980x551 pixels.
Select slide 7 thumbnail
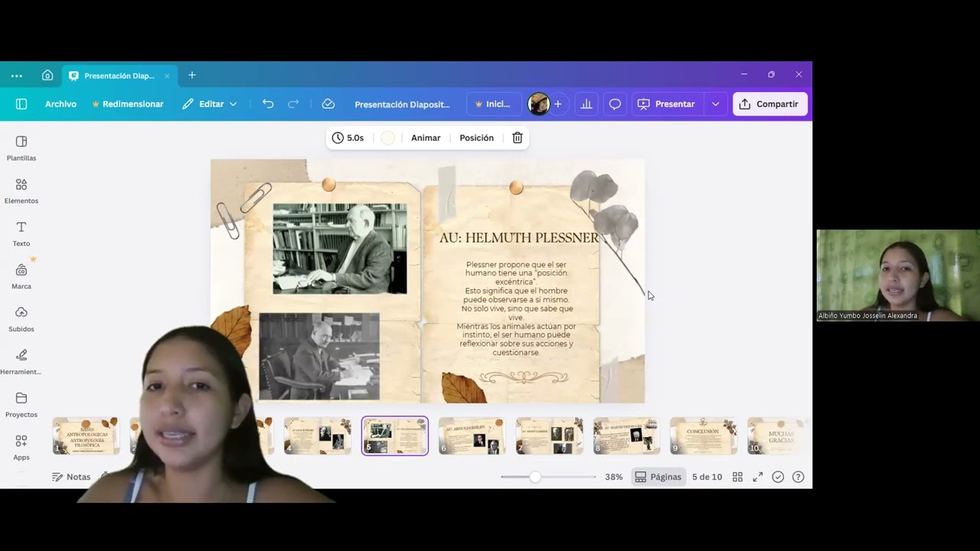tap(550, 436)
